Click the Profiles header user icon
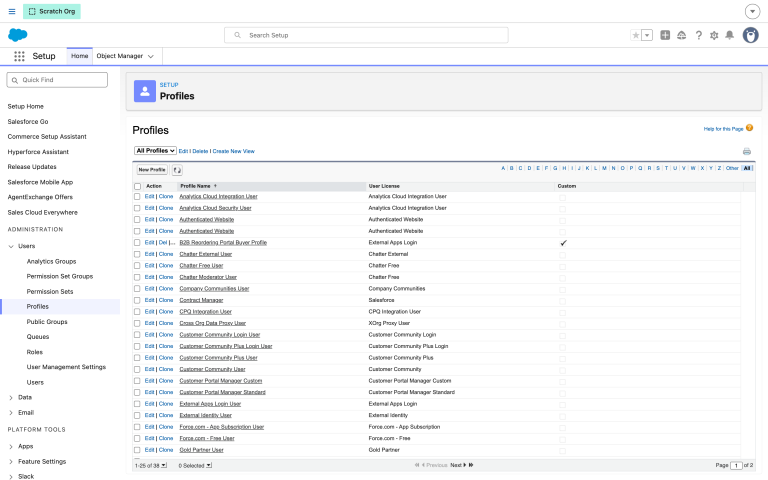Viewport: 768px width, 480px height. pos(145,91)
